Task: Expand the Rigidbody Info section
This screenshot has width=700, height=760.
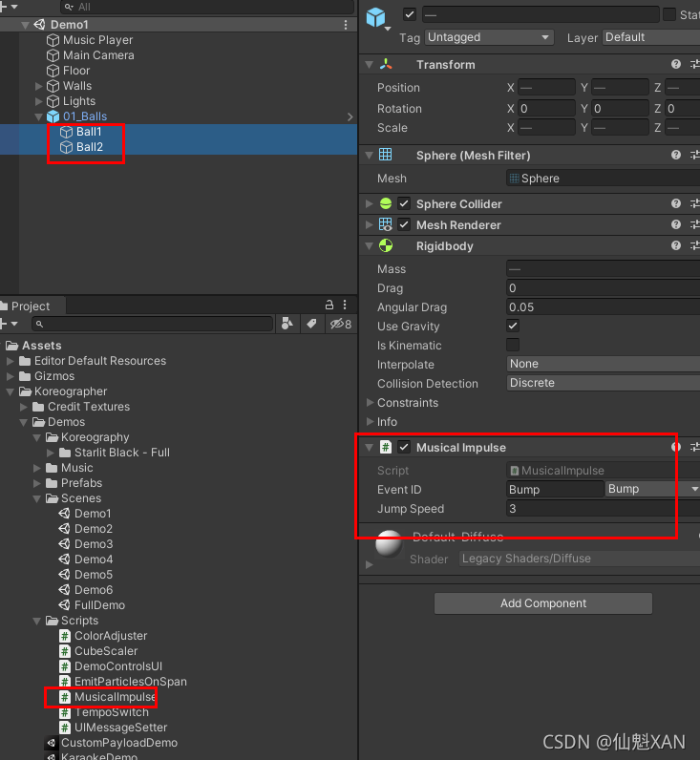Action: pos(370,421)
